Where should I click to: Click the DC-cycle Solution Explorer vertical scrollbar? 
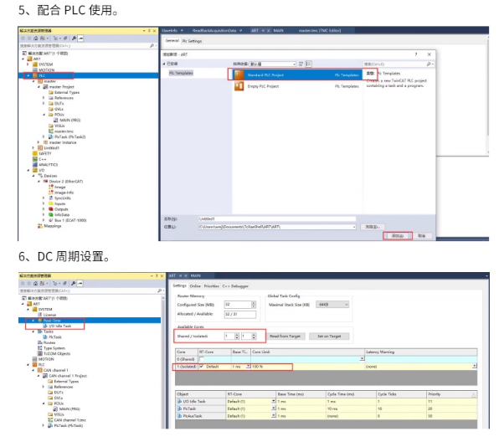point(163,362)
